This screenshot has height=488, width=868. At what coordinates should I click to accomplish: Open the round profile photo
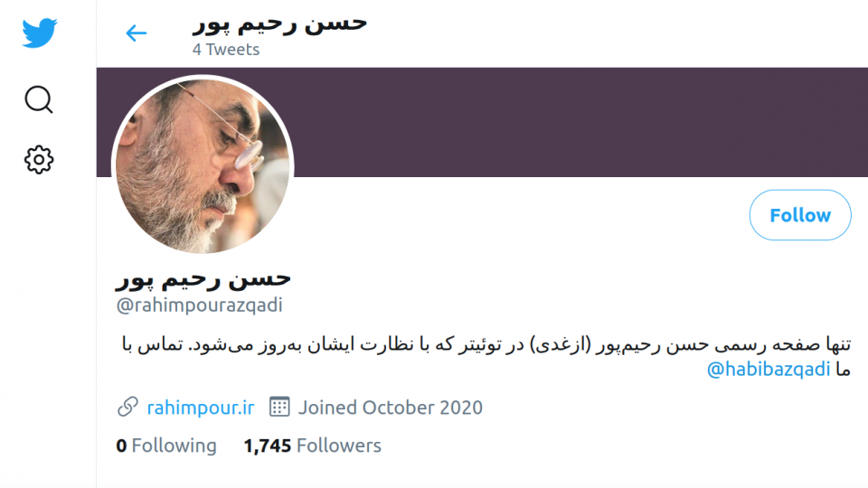pos(203,164)
